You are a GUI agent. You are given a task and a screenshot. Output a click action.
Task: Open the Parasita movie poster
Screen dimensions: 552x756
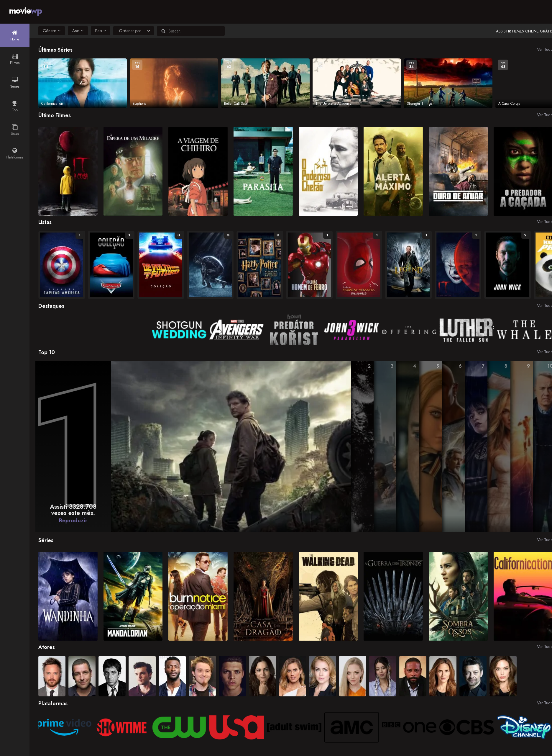(x=263, y=171)
